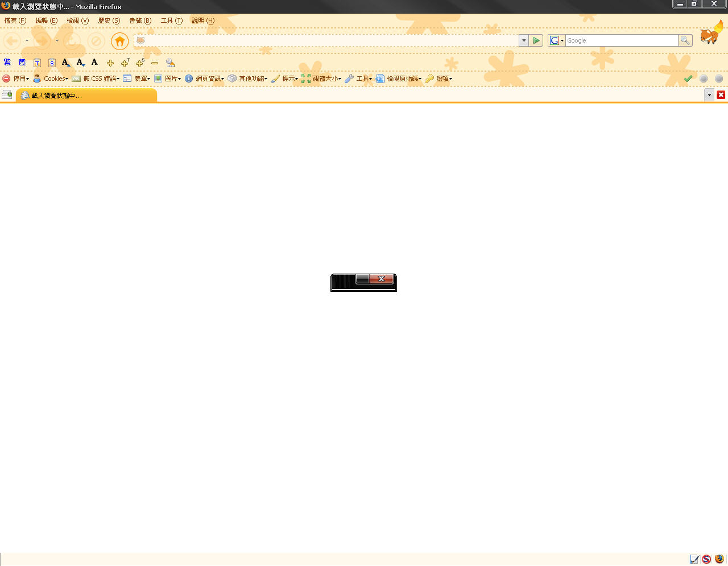Click the new tab button beside the tab

[7, 95]
